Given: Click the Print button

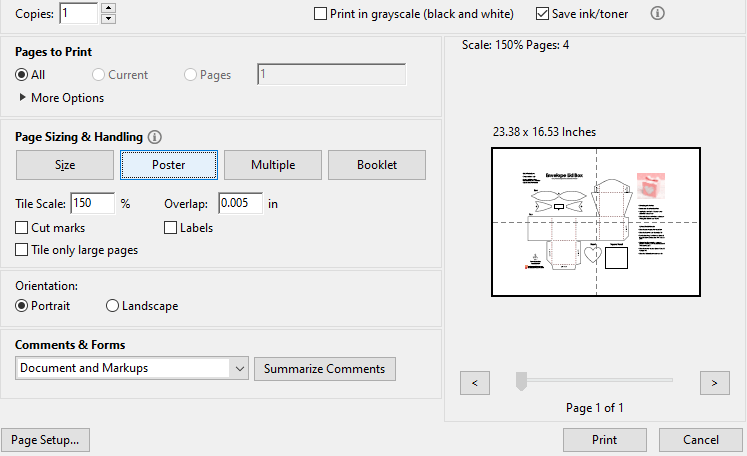Looking at the screenshot, I should 604,440.
